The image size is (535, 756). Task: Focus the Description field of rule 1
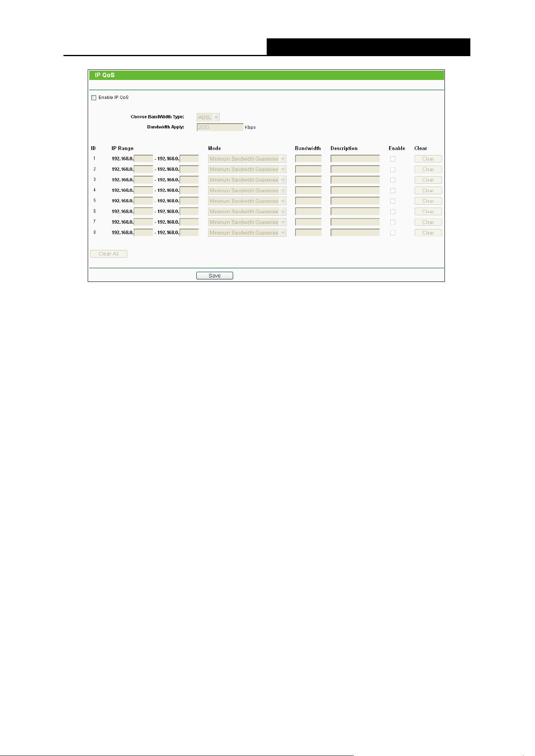355,159
